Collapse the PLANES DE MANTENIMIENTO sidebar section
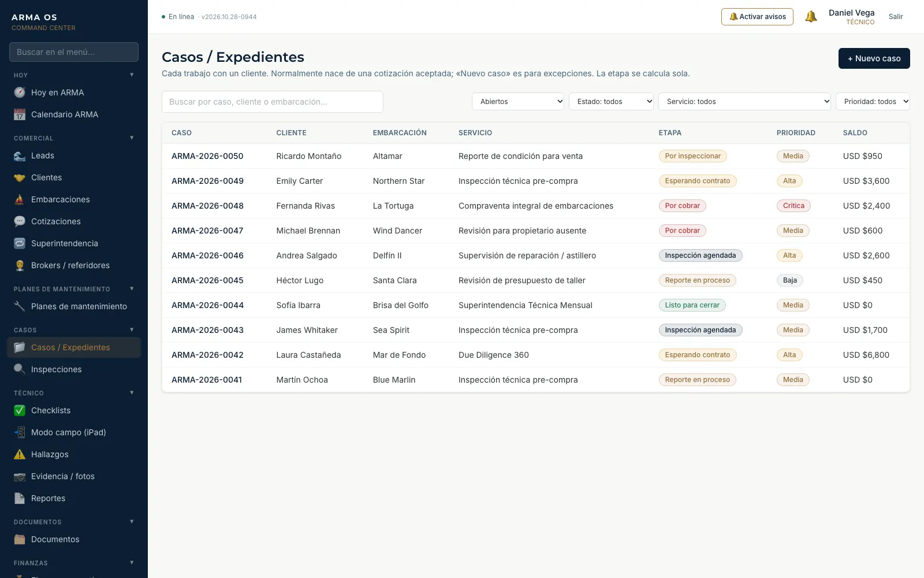Viewport: 924px width, 578px height. point(132,289)
